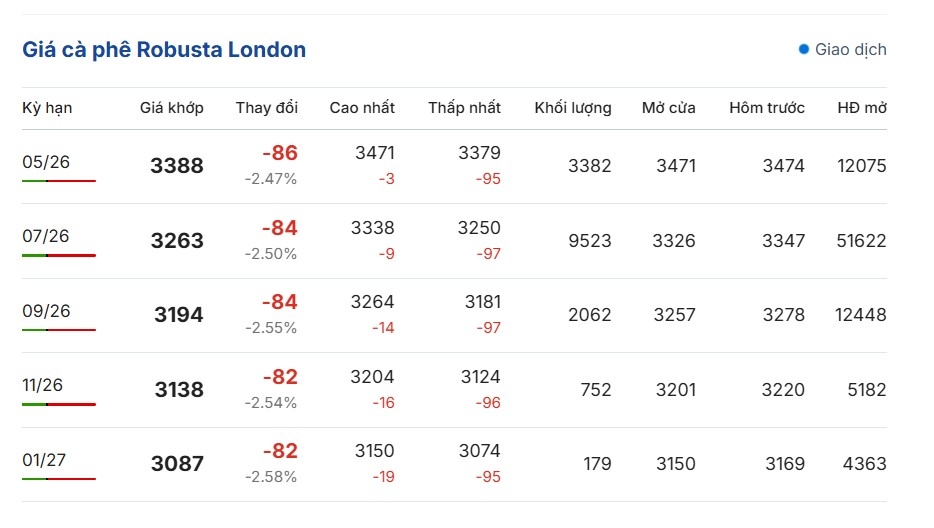The width and height of the screenshot is (934, 528).
Task: Select the 9523 volume cell
Action: (x=589, y=241)
